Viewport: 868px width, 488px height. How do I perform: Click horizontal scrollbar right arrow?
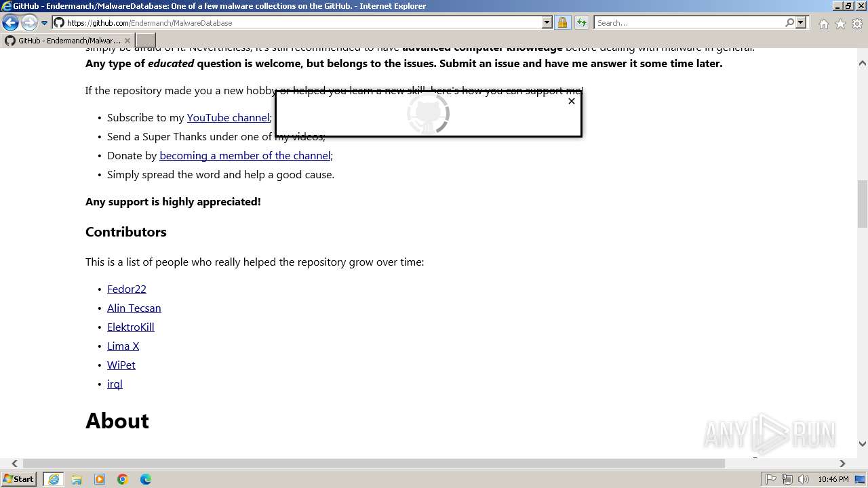(843, 464)
